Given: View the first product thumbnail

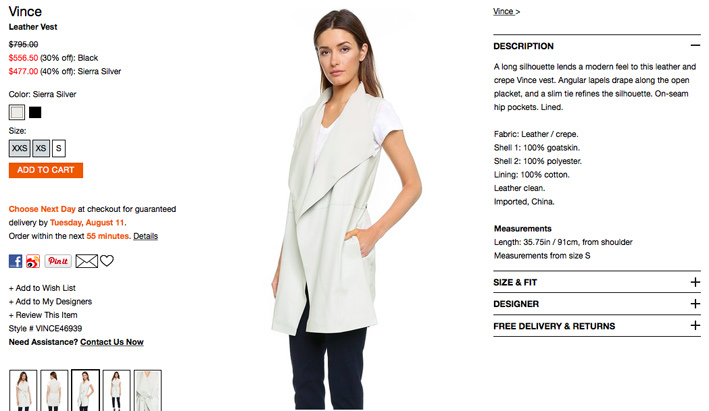Looking at the screenshot, I should click(23, 390).
